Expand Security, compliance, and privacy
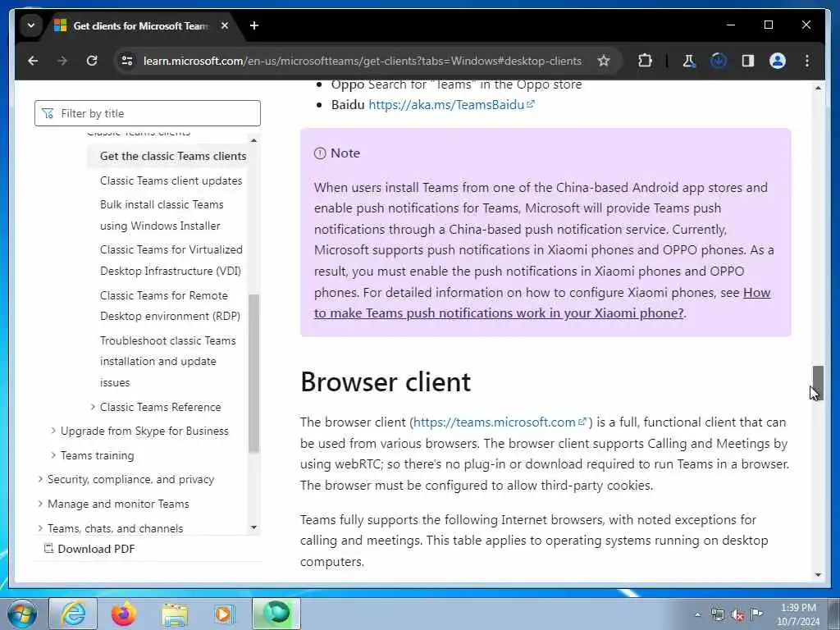Screen dimensions: 840x630 tap(40, 479)
